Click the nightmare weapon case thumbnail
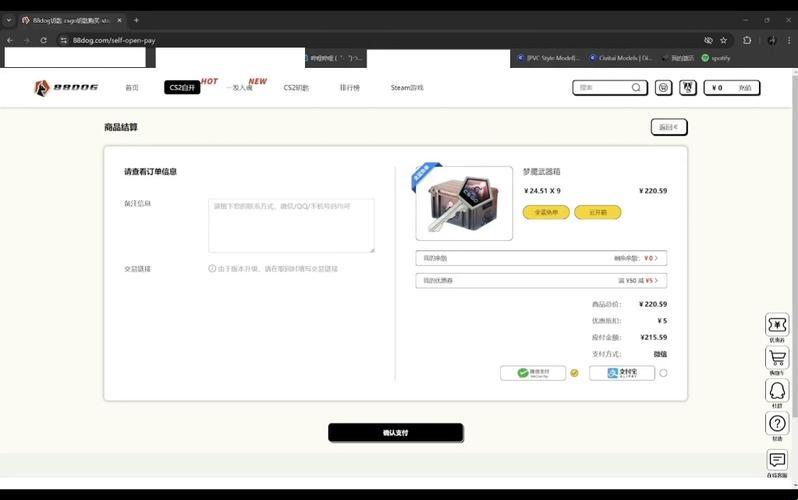Screen dimensions: 798x500 (x=464, y=203)
